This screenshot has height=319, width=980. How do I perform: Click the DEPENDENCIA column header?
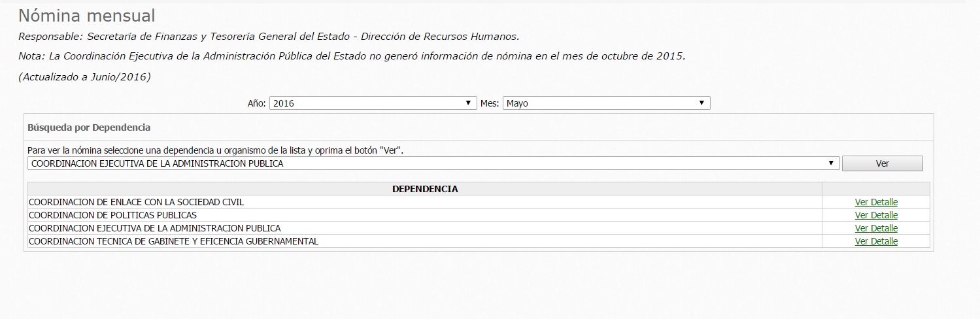pyautogui.click(x=425, y=189)
